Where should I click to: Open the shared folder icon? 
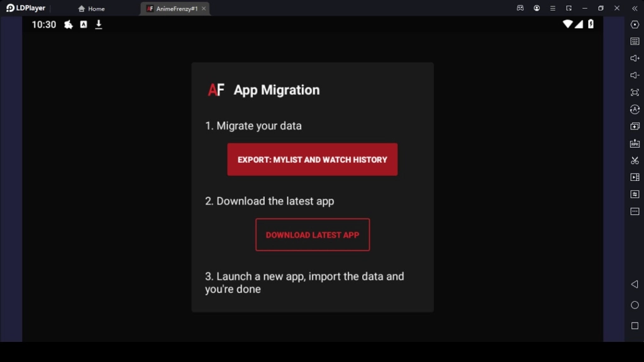[635, 194]
